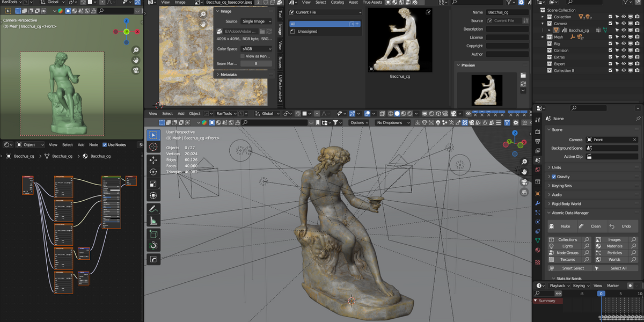Select the Scale tool in the viewport toolbar
Image resolution: width=644 pixels, height=322 pixels.
point(153,184)
